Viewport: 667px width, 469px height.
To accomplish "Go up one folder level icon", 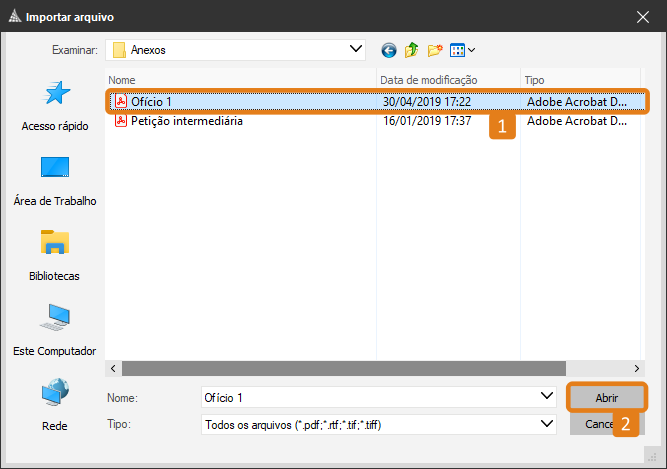I will click(411, 49).
